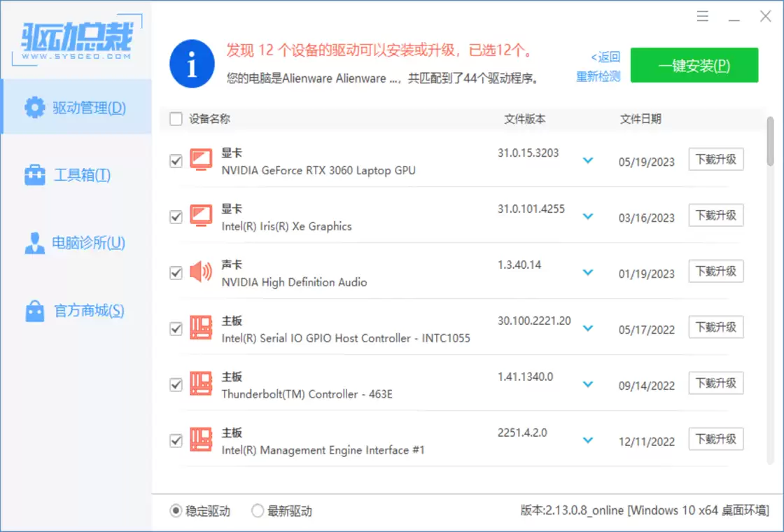Viewport: 784px width, 532px height.
Task: Open the hamburger menu in title bar
Action: click(703, 17)
